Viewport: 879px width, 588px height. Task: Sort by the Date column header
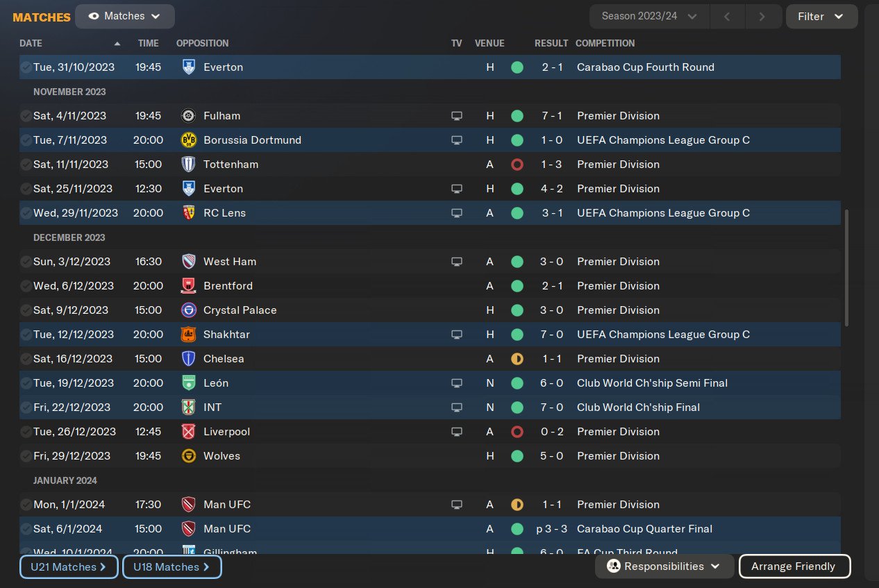coord(31,43)
